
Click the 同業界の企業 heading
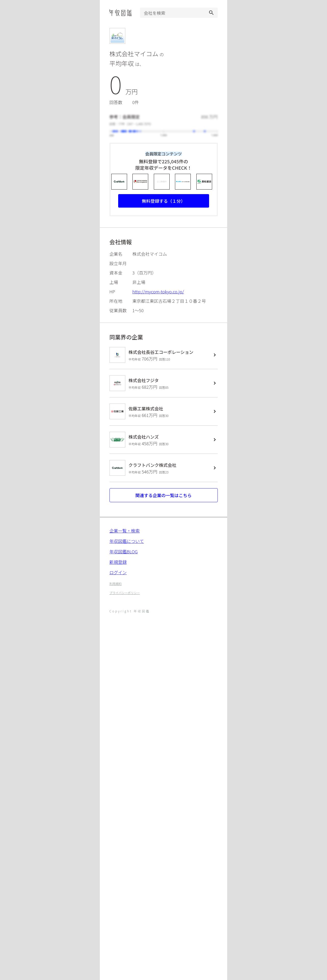click(126, 337)
